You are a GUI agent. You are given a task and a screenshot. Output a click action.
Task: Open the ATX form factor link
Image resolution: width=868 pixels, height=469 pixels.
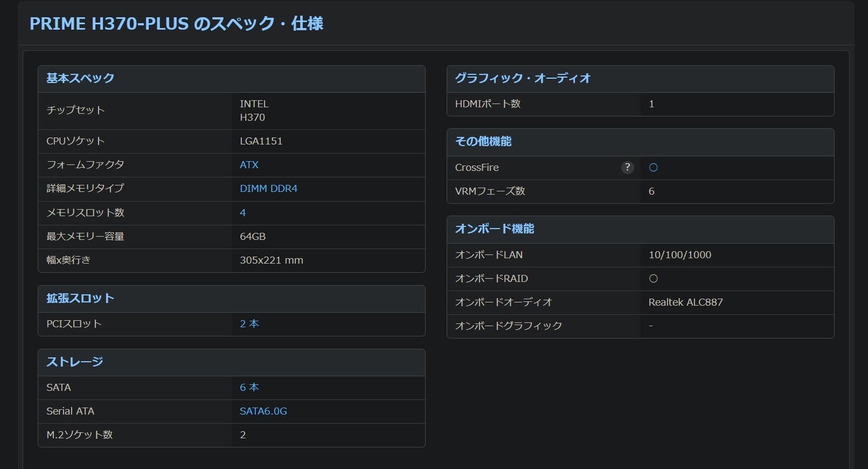249,165
